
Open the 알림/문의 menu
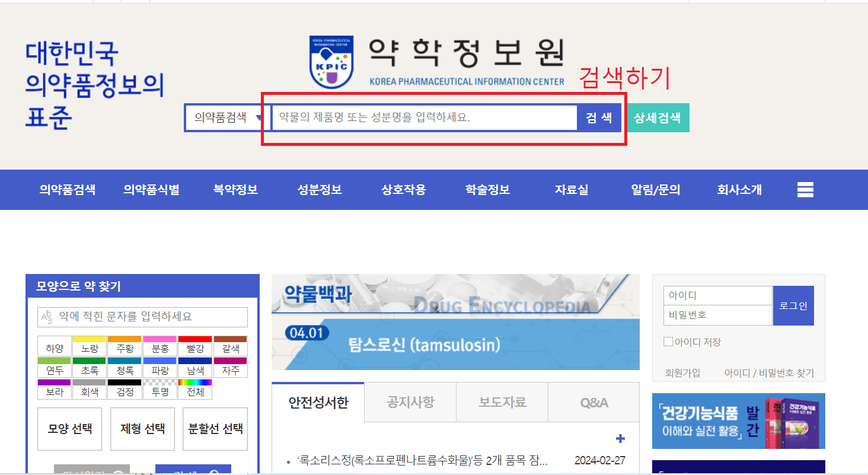656,190
